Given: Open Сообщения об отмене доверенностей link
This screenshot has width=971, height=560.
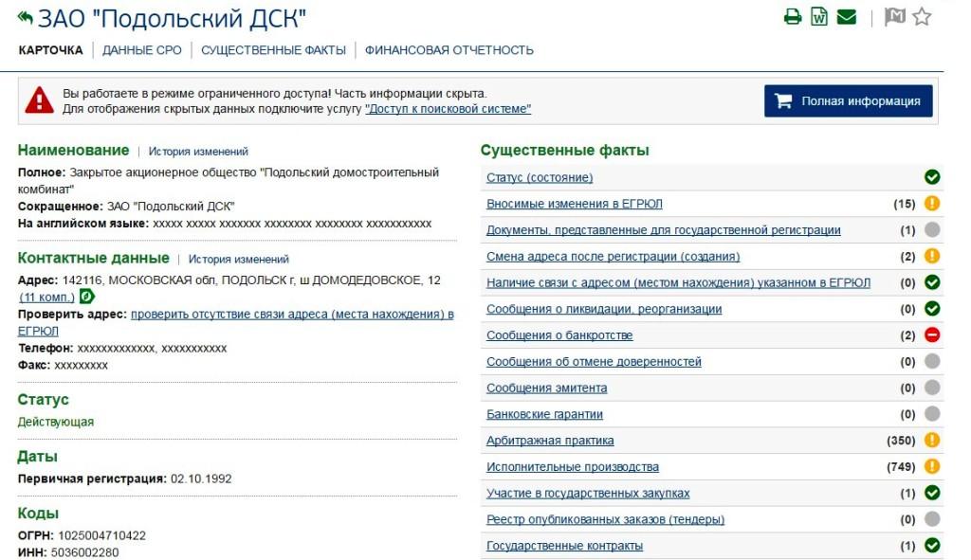Looking at the screenshot, I should tap(594, 361).
